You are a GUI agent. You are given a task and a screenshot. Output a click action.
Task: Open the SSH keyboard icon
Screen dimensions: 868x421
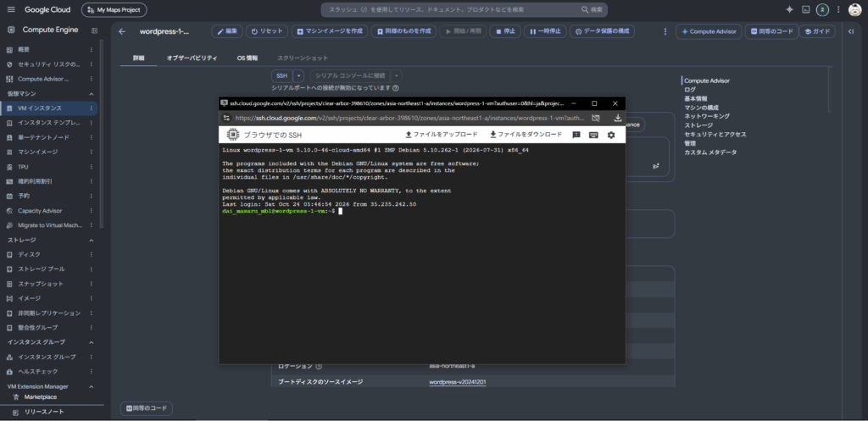[x=593, y=135]
